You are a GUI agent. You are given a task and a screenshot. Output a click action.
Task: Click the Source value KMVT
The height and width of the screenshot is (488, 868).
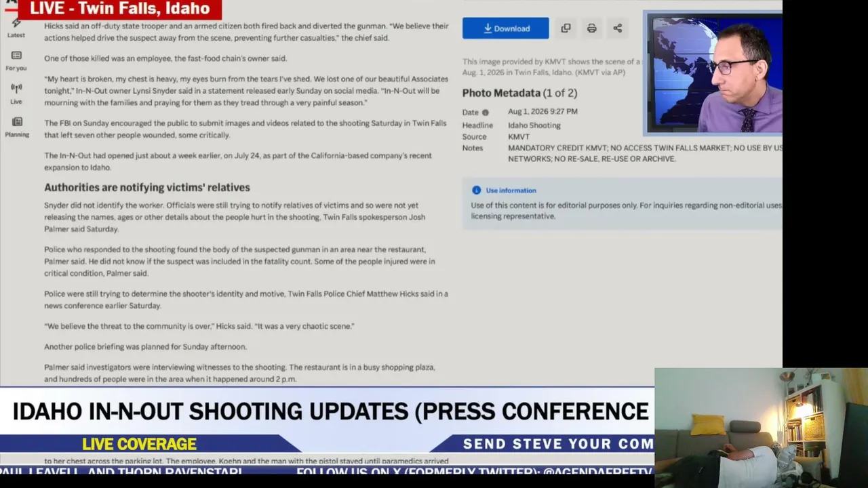(519, 137)
